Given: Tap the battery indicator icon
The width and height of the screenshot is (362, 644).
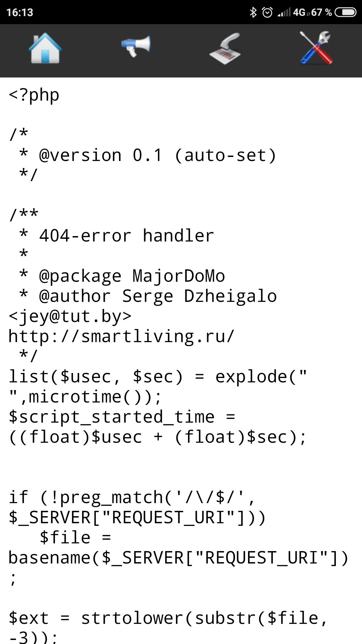Looking at the screenshot, I should [x=346, y=12].
